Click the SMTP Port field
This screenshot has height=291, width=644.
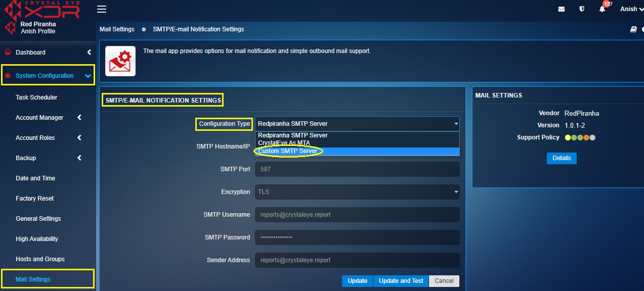tap(357, 169)
